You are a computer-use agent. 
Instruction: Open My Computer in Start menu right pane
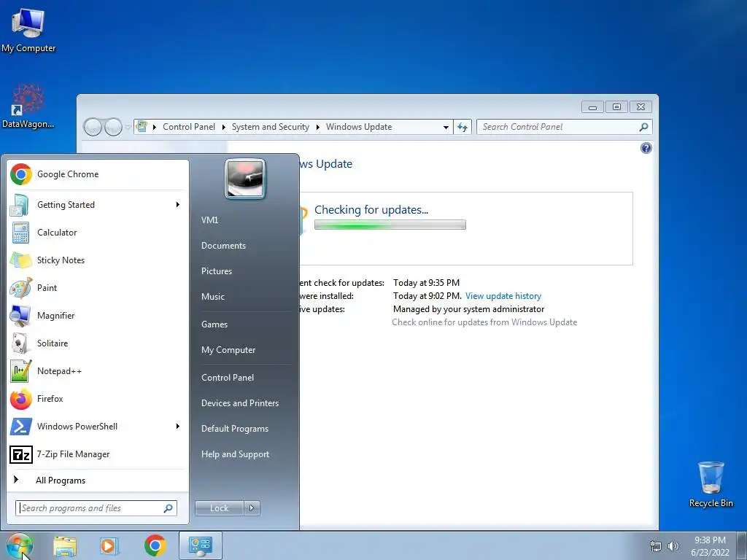[228, 350]
